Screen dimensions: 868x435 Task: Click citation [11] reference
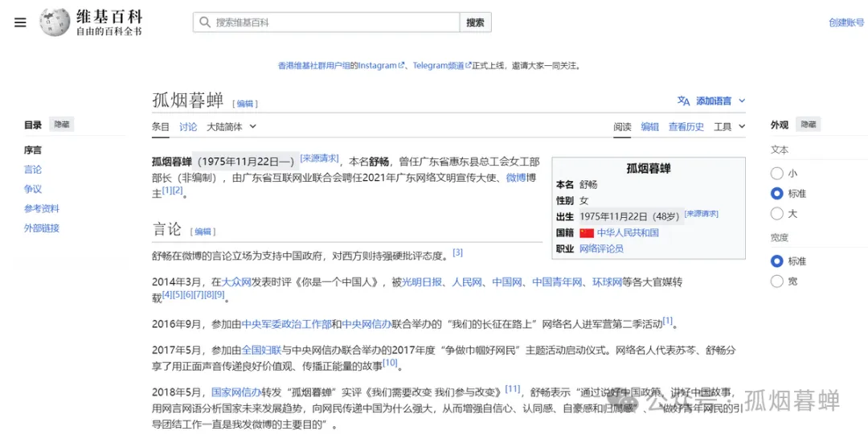coord(512,389)
